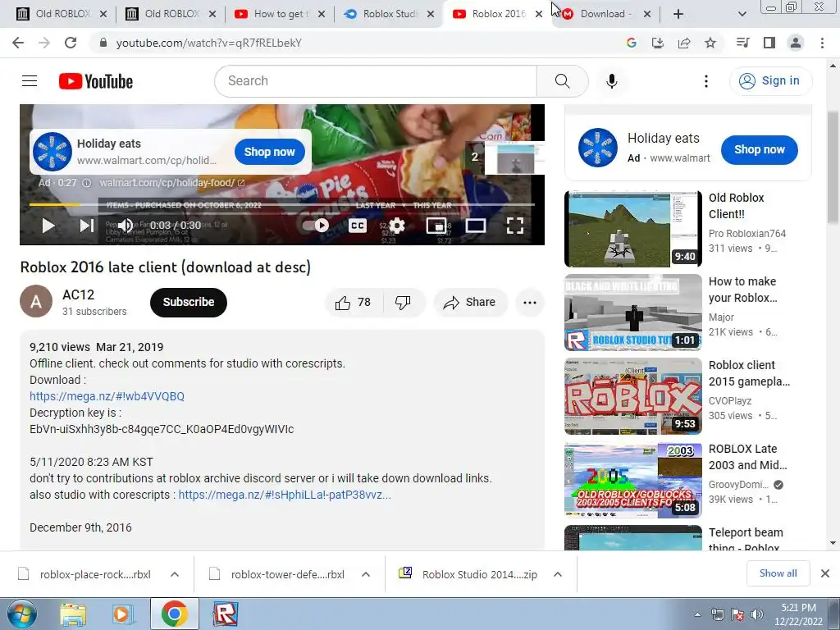Enter full screen mode
Viewport: 840px width, 630px height.
coord(515,226)
